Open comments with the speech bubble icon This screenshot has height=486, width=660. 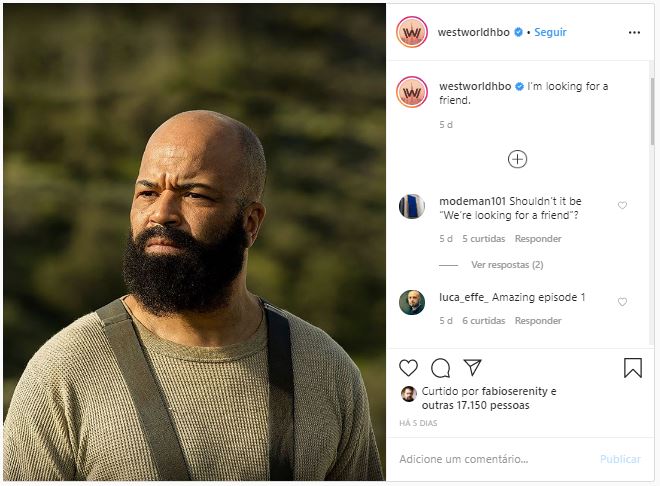(441, 368)
